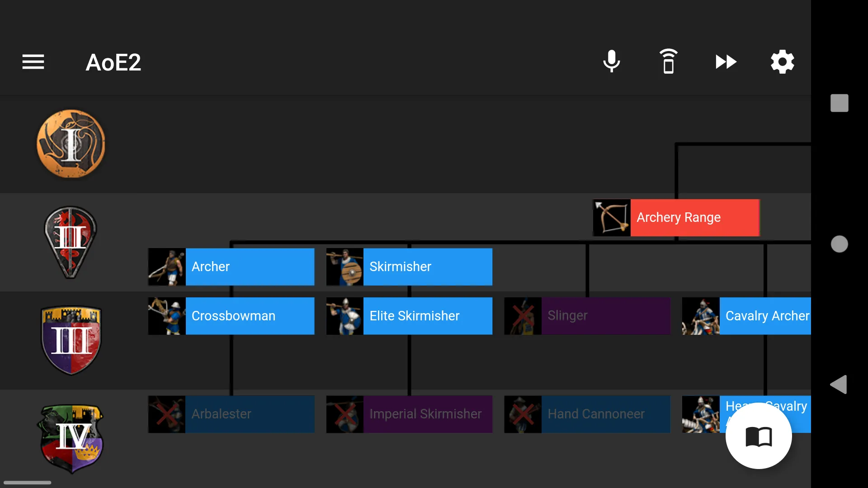
Task: Tap the crossed-out Slinger portrait
Action: pos(523,316)
